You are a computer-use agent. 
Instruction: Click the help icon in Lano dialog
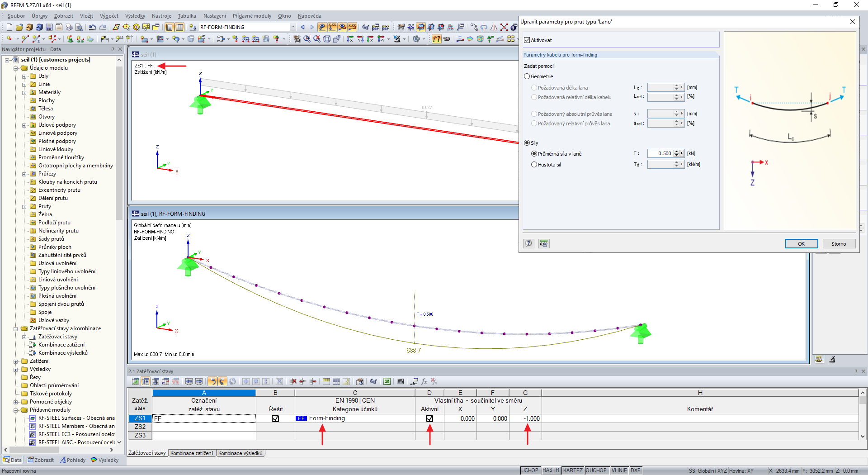pos(529,243)
